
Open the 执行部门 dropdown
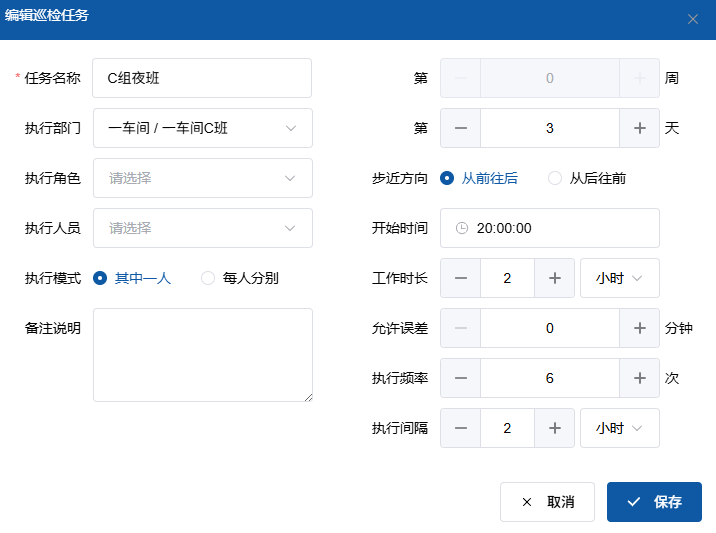tap(202, 128)
